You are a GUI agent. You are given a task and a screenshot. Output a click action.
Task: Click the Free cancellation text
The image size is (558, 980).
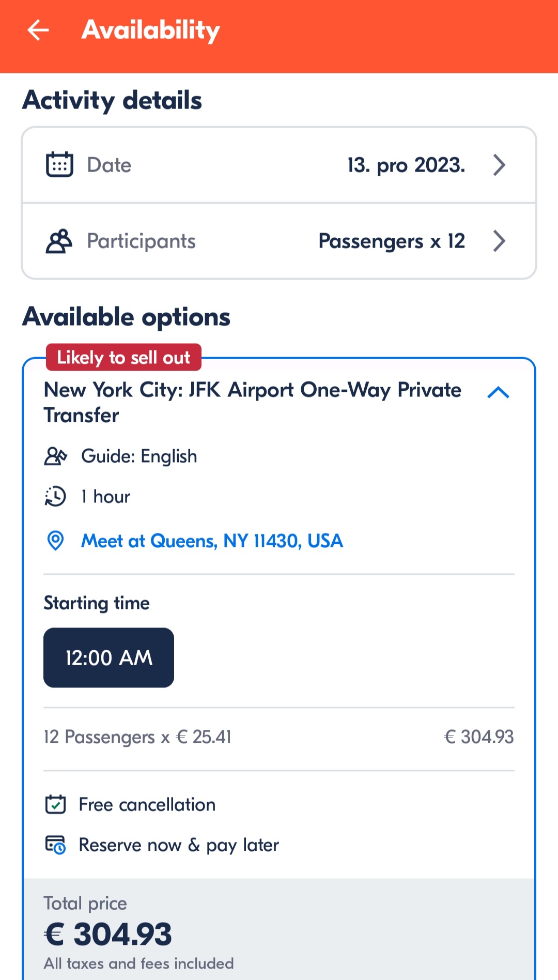[147, 805]
